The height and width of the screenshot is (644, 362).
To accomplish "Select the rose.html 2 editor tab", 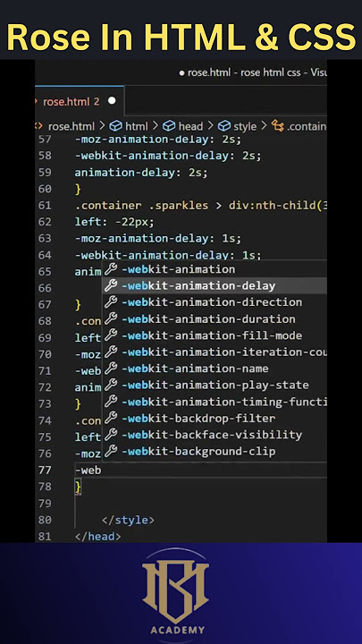I will [x=80, y=101].
